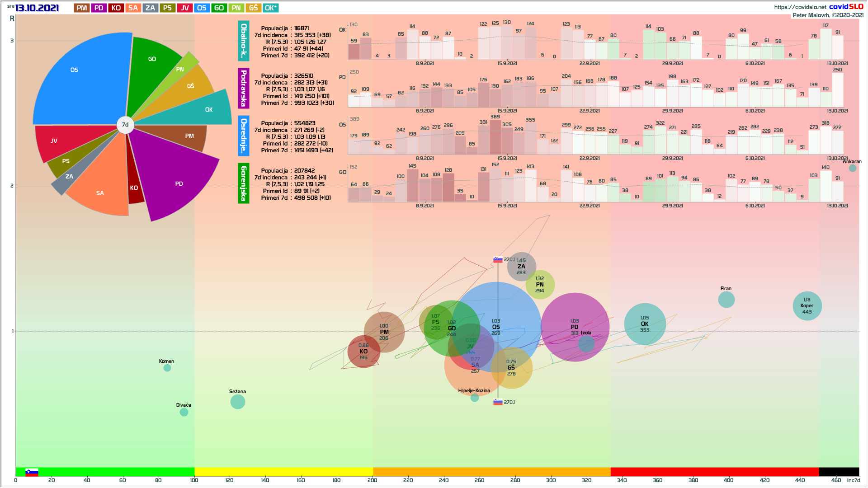Toggle the PM region tag

(82, 8)
